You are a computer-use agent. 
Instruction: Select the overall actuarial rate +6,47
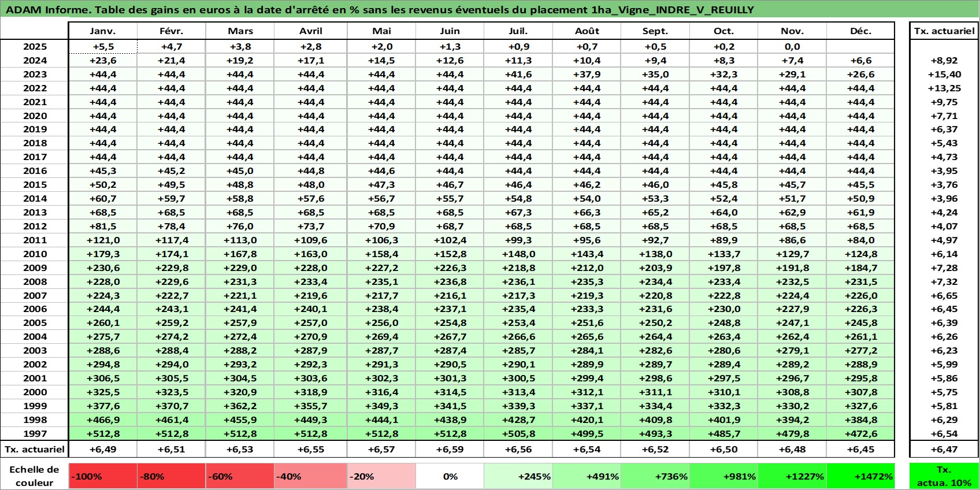(944, 449)
